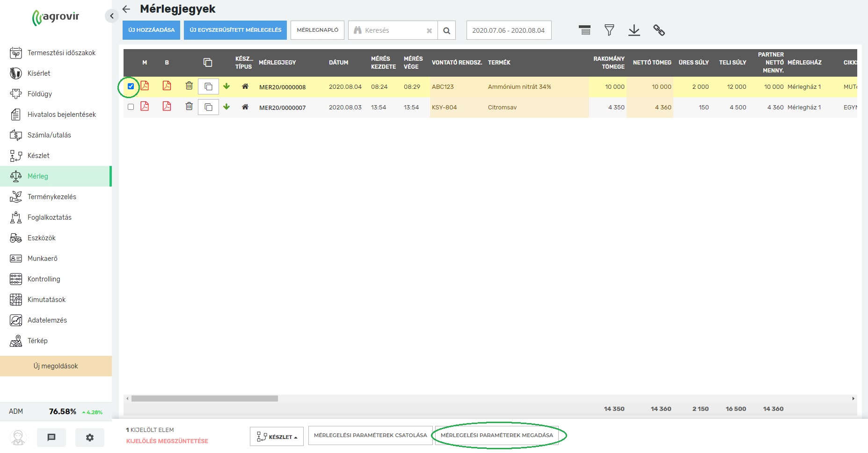The height and width of the screenshot is (453, 868).
Task: Click Mérlegelési paraméterek megadása button
Action: coord(496,435)
